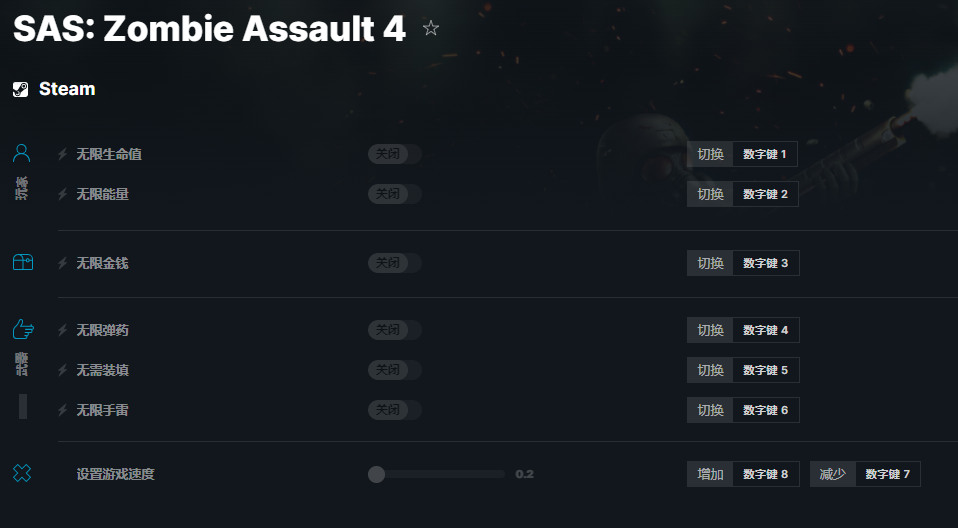Turn on the 无限金钱 toggle
Image resolution: width=958 pixels, height=528 pixels.
[394, 263]
